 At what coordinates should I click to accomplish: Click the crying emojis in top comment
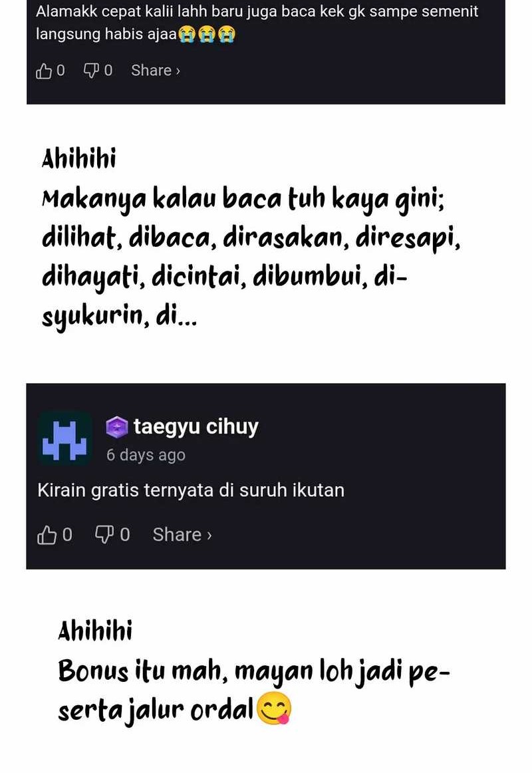(x=207, y=34)
